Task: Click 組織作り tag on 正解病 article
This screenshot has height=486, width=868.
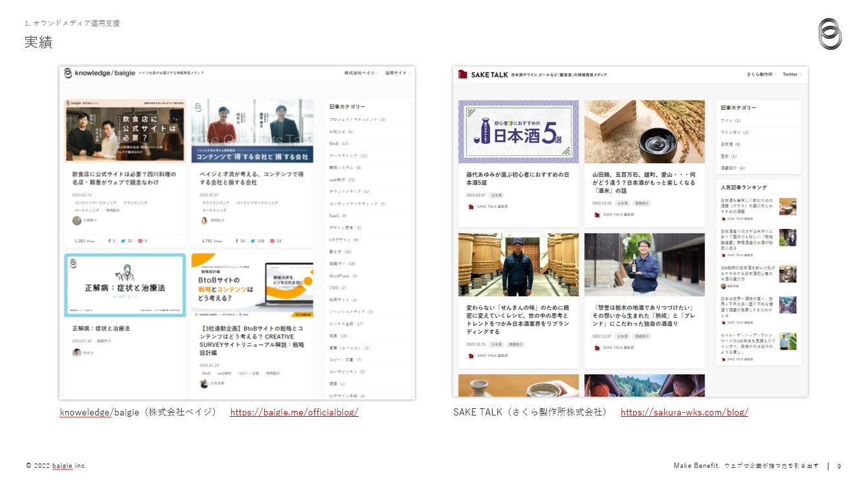Action: [104, 341]
